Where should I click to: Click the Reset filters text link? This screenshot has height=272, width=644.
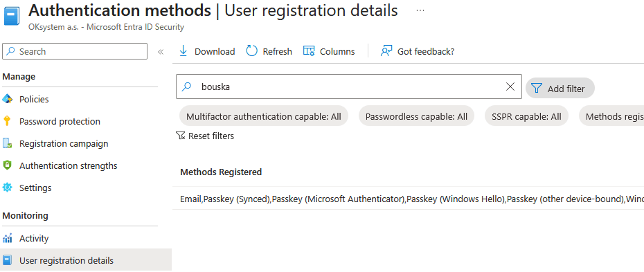211,136
